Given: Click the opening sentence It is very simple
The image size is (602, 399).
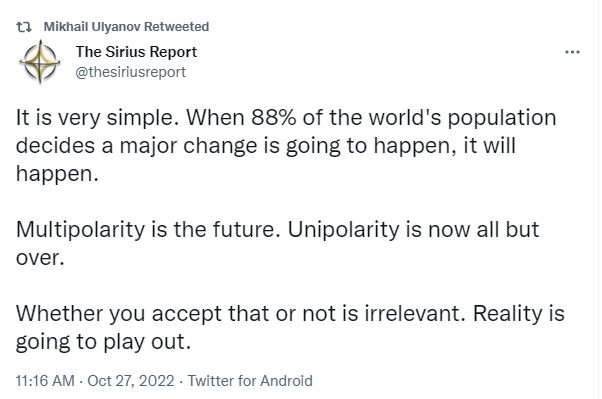Looking at the screenshot, I should click(98, 118).
